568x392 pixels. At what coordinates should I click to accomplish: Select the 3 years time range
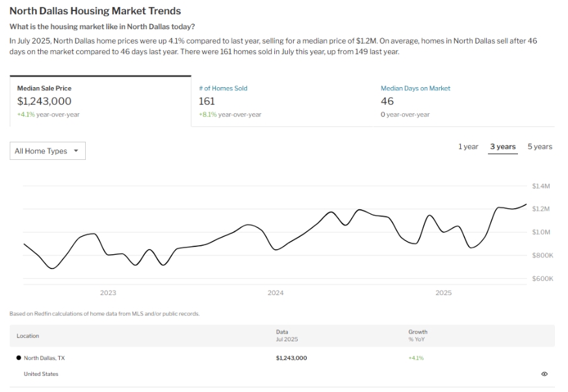click(502, 147)
